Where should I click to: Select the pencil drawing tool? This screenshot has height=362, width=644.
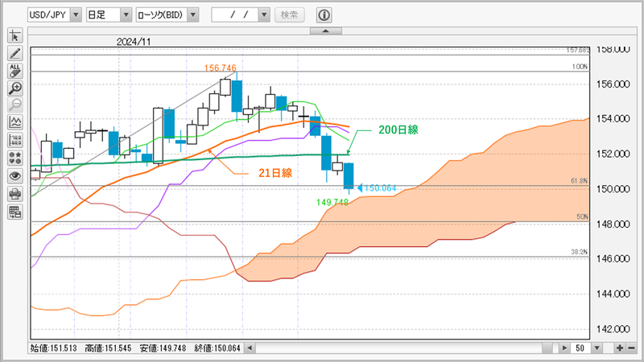click(x=15, y=53)
